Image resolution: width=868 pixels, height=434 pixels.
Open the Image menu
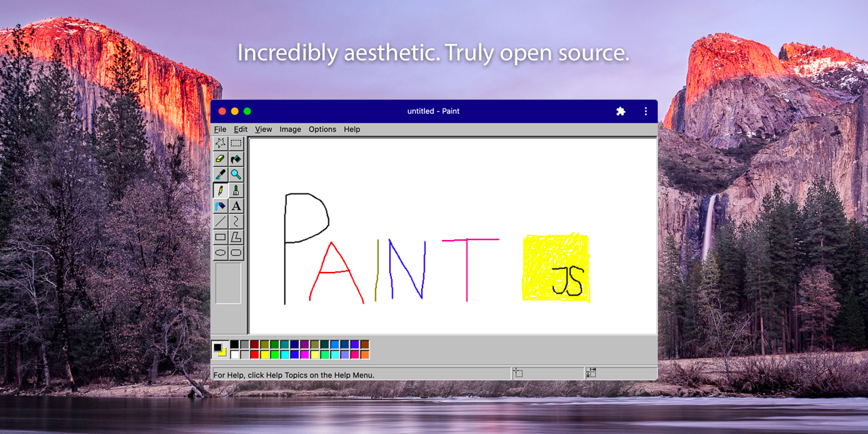point(290,129)
